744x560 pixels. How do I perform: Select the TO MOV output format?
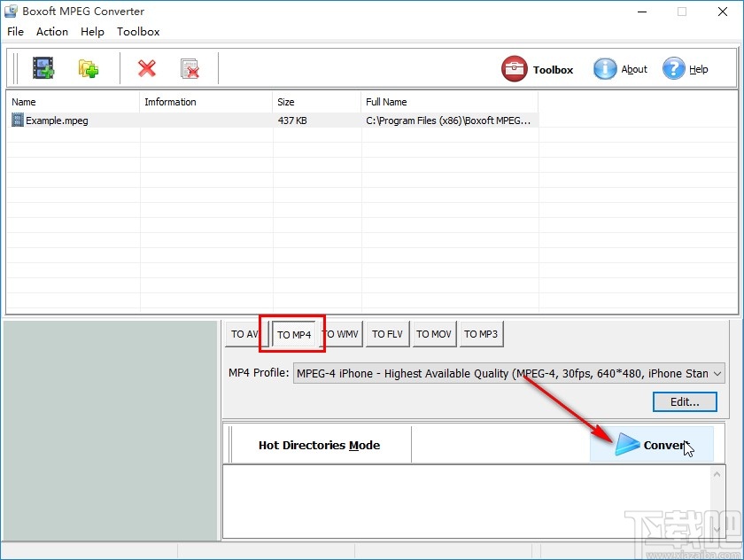[x=434, y=334]
